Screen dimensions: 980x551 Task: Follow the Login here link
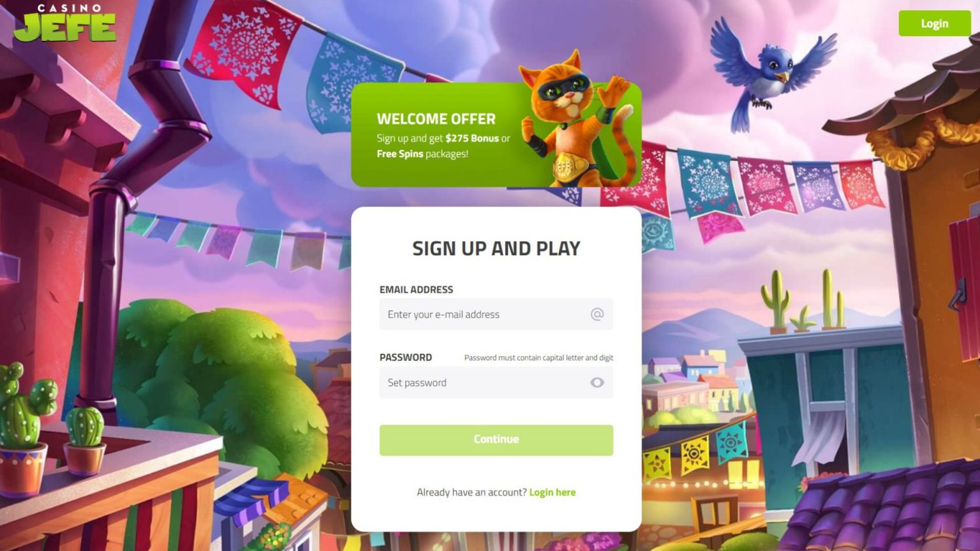coord(553,492)
